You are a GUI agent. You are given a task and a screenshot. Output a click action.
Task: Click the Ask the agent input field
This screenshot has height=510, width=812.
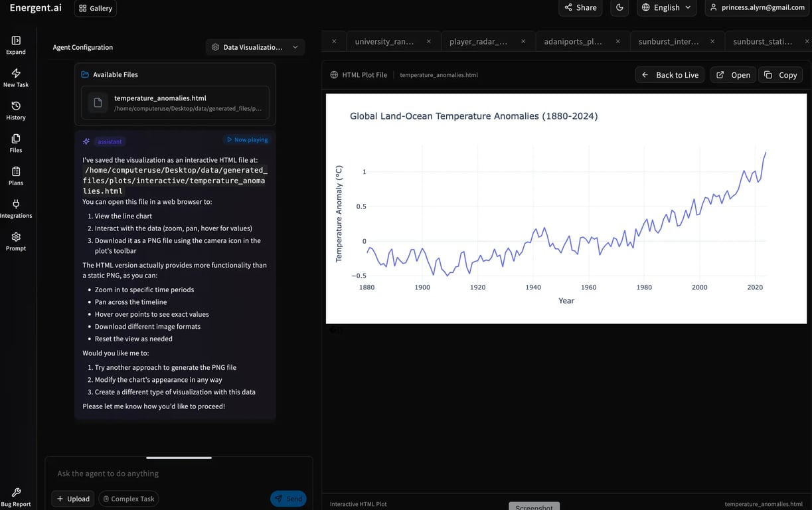click(x=179, y=473)
